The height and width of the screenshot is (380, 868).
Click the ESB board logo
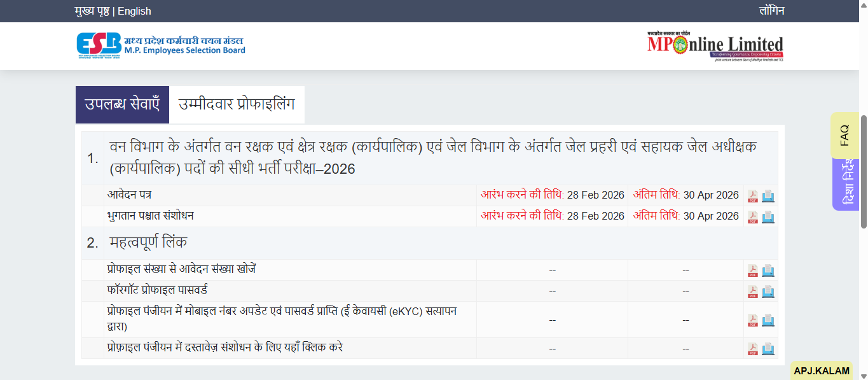pyautogui.click(x=159, y=45)
